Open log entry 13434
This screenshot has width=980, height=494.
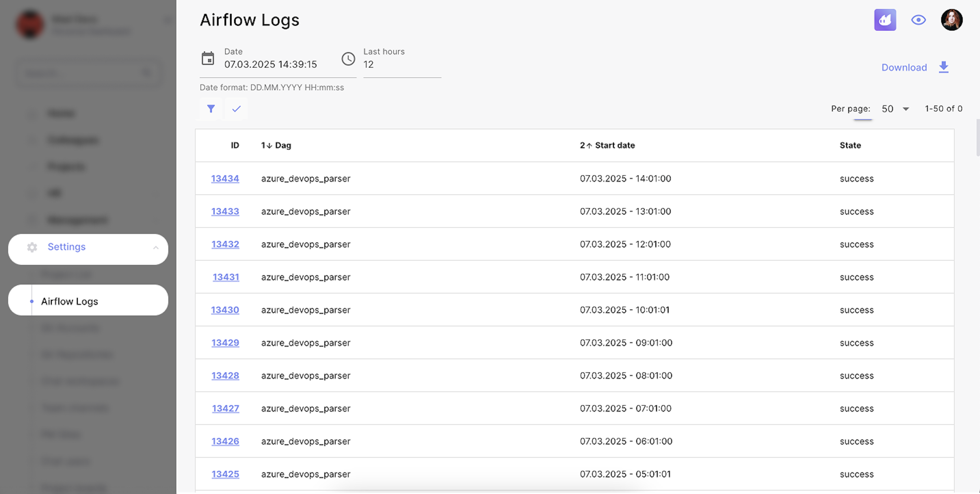point(225,179)
